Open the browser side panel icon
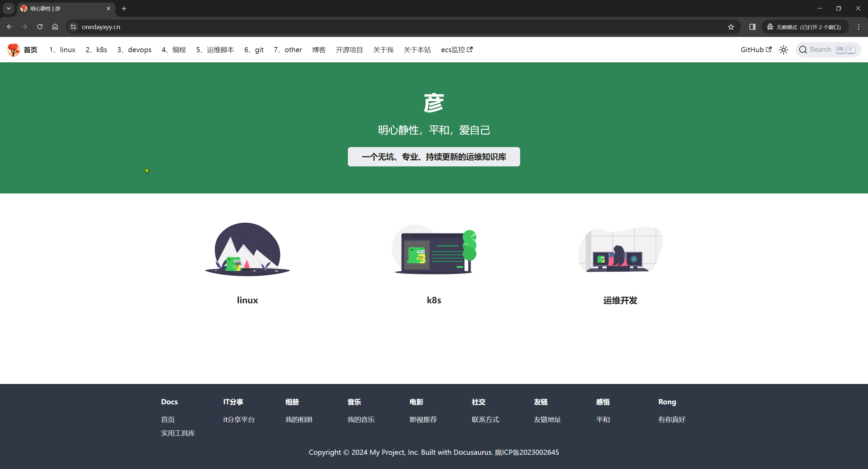The image size is (868, 469). coord(752,27)
